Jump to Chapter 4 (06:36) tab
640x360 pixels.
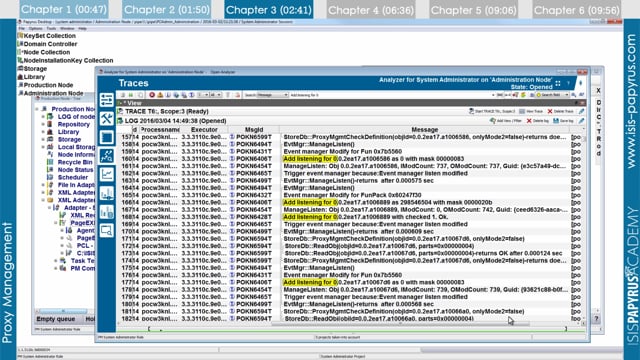tap(371, 10)
